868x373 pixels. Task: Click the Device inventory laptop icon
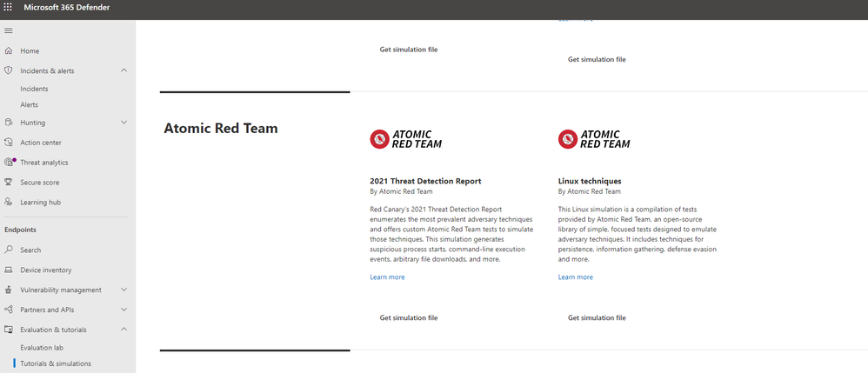[x=9, y=270]
